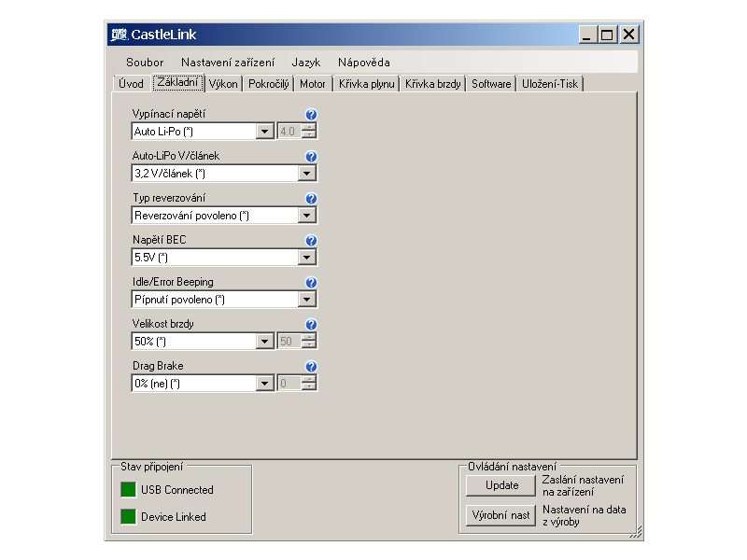Open help for Auto-LiPo V/článek
Image resolution: width=747 pixels, height=560 pixels.
pos(311,157)
